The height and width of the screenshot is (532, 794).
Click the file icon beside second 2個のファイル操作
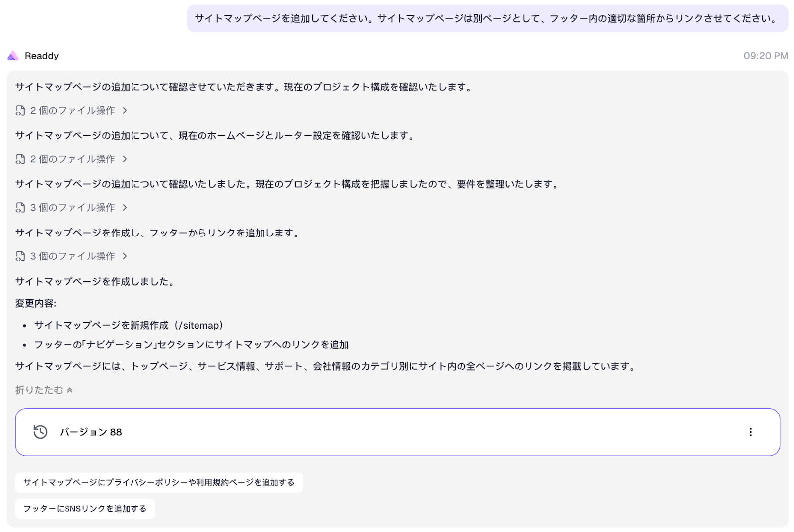(20, 159)
